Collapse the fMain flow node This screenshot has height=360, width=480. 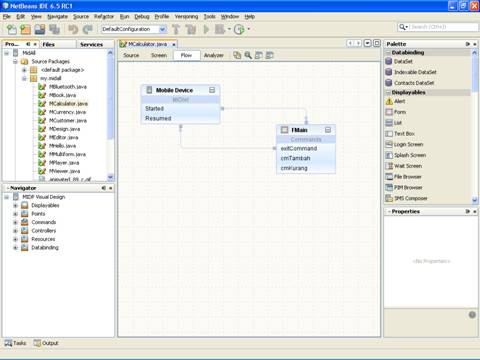328,130
